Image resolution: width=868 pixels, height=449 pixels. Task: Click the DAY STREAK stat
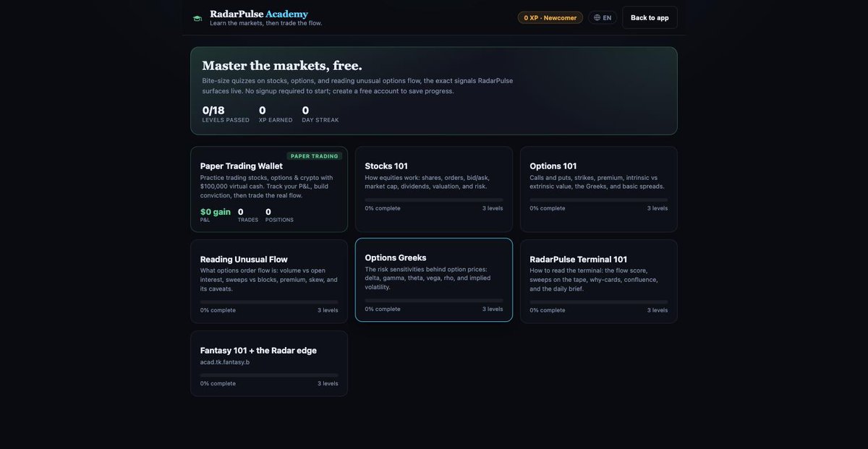click(320, 114)
